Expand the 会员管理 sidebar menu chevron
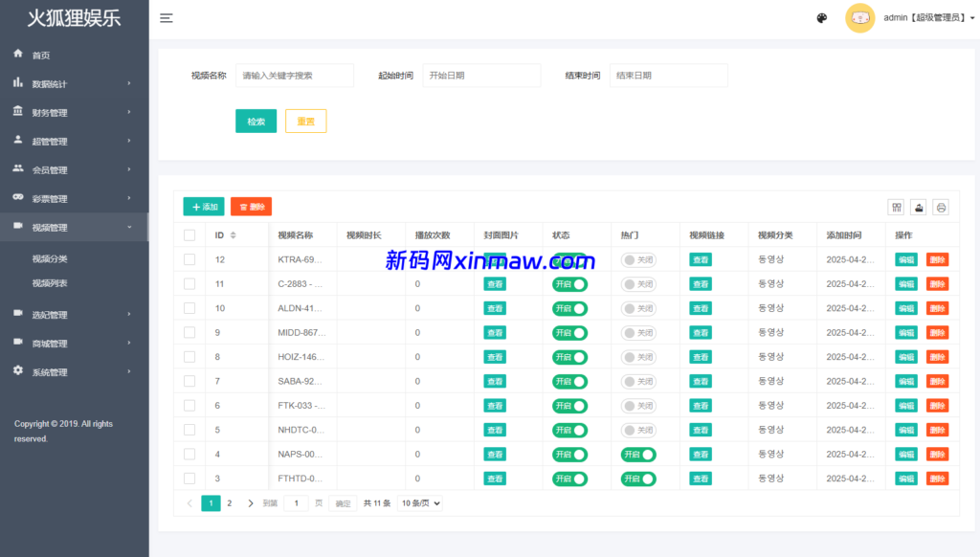Image resolution: width=980 pixels, height=557 pixels. pos(129,169)
